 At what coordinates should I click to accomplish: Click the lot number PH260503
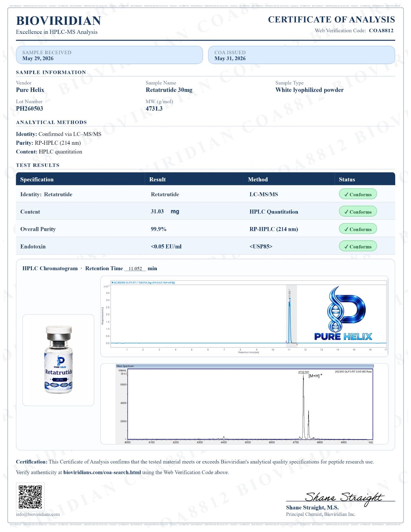(29, 109)
